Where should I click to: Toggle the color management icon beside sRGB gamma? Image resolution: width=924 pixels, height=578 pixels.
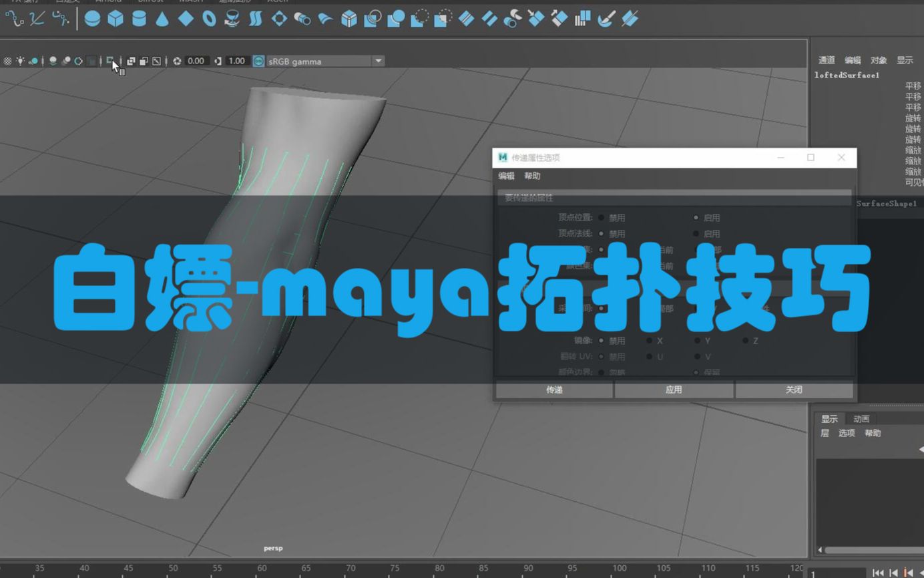pyautogui.click(x=258, y=61)
